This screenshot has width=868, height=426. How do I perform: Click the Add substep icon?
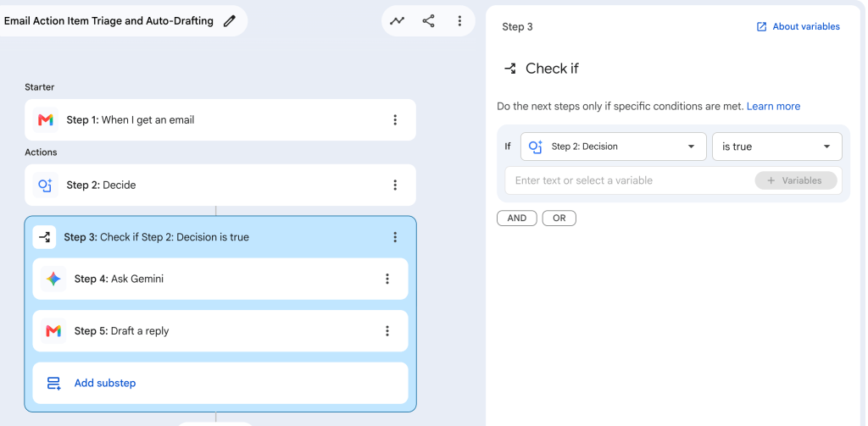(53, 384)
